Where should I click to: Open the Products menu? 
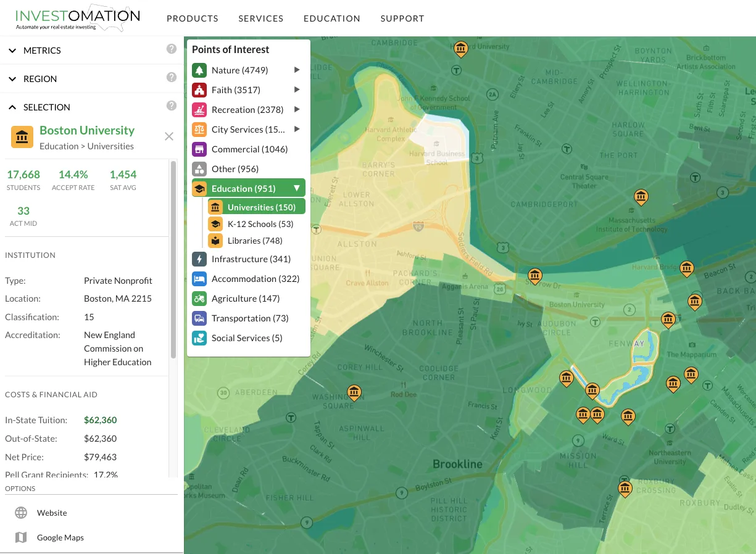pyautogui.click(x=193, y=19)
